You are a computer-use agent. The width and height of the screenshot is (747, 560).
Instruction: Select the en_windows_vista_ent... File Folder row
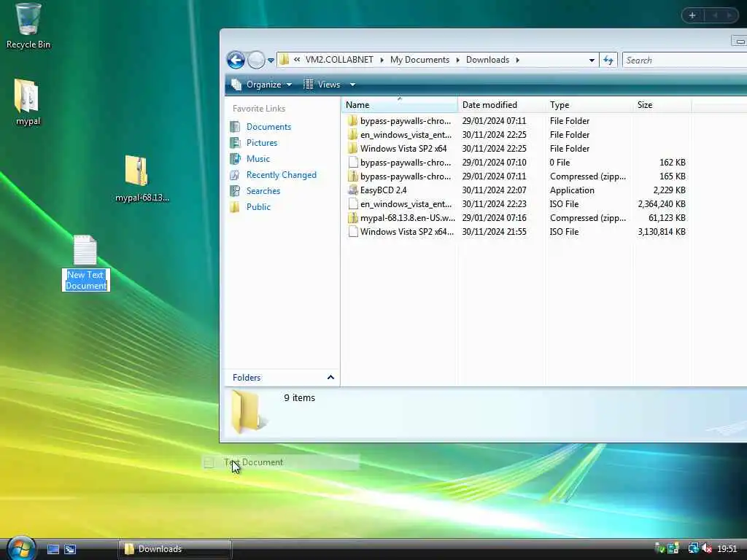point(517,135)
